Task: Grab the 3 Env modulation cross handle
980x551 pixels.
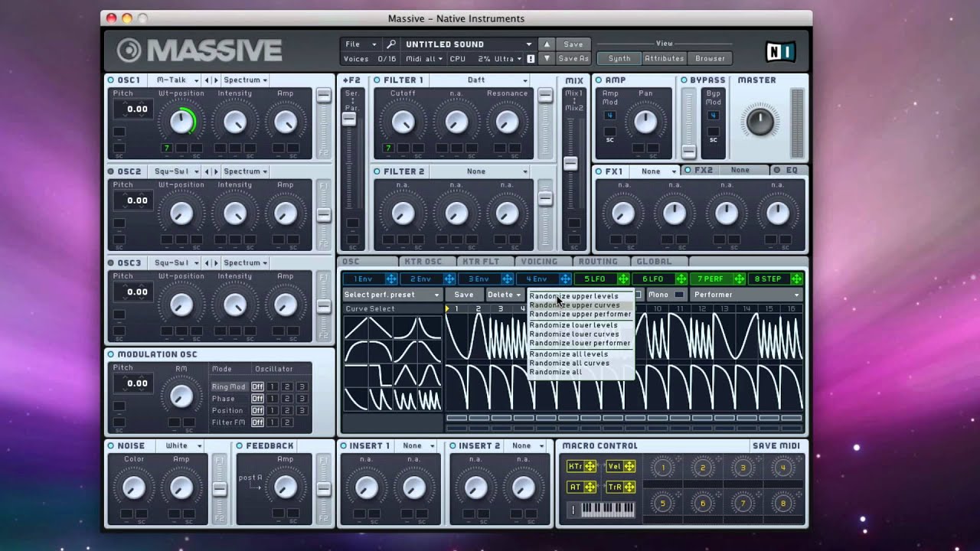Action: (507, 279)
